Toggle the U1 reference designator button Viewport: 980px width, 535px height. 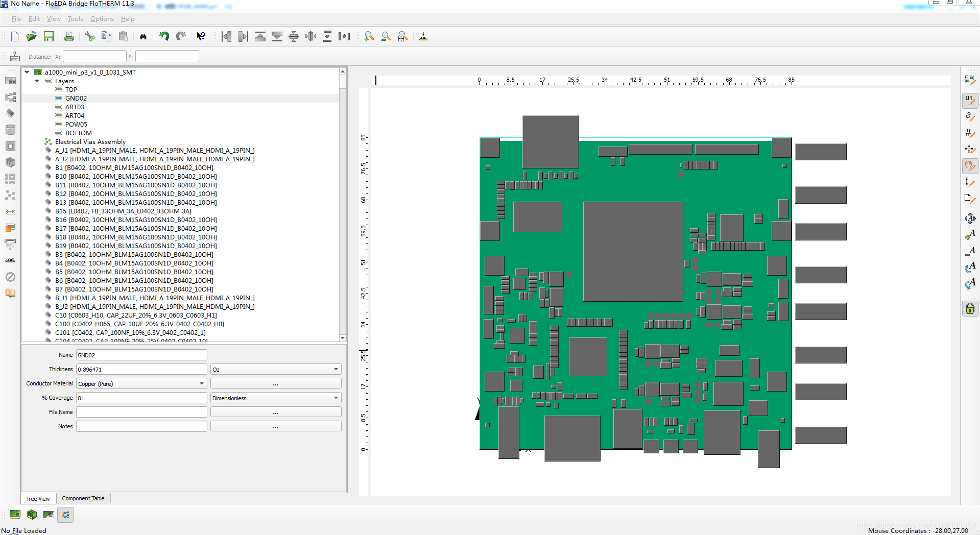(970, 100)
